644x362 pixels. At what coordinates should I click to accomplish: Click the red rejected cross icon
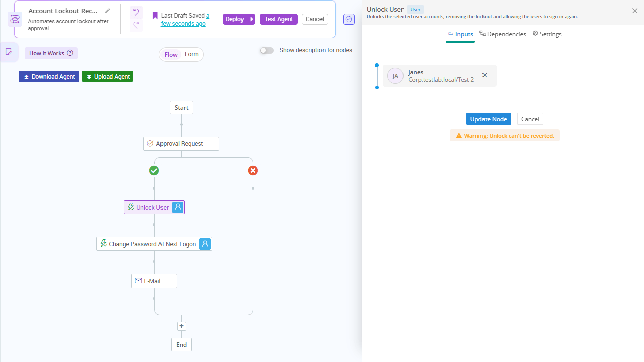coord(253,171)
